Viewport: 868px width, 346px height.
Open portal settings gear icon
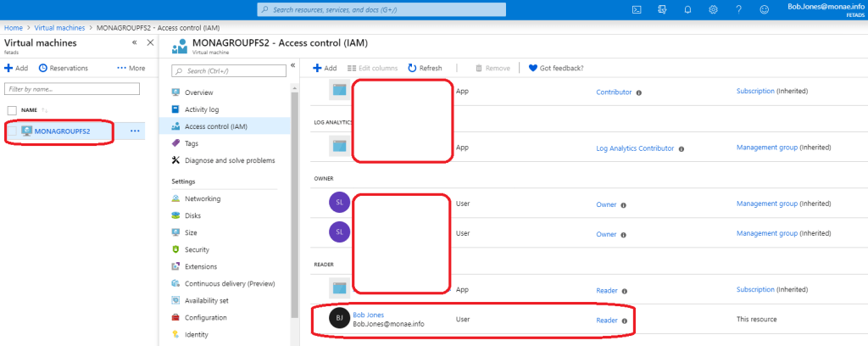[x=713, y=9]
